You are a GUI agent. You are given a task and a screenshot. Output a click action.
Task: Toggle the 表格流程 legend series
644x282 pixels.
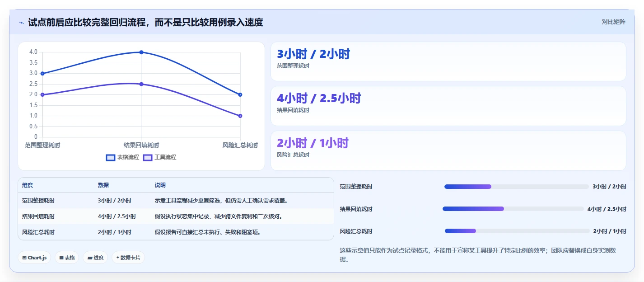pyautogui.click(x=122, y=157)
